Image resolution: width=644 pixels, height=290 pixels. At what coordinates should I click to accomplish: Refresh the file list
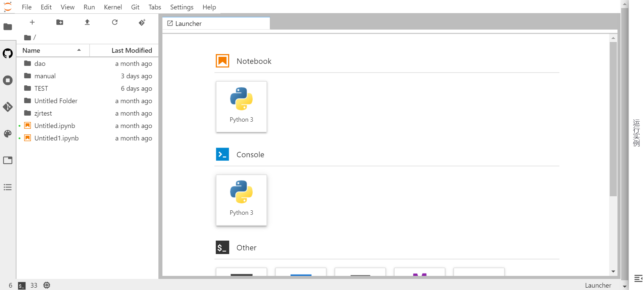[x=115, y=22]
